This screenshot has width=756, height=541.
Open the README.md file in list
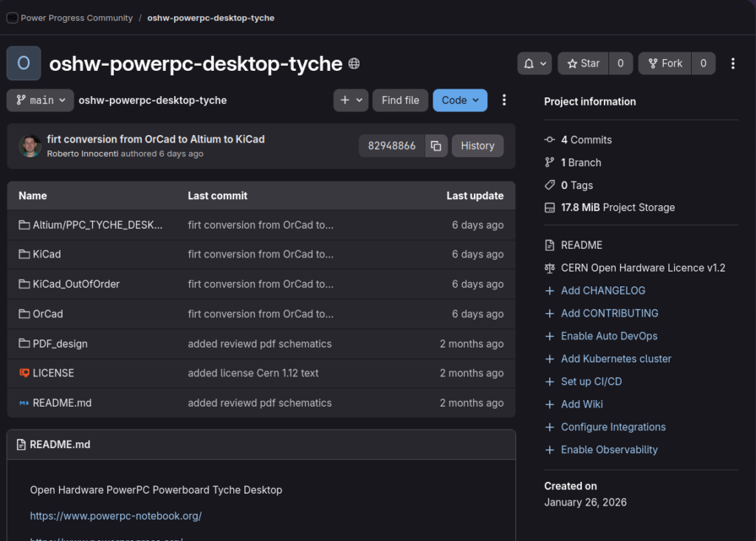pos(62,403)
